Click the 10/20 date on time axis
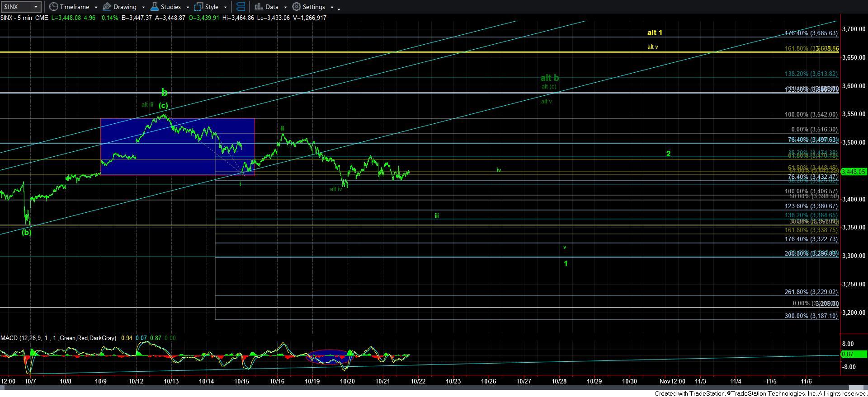 click(x=347, y=381)
